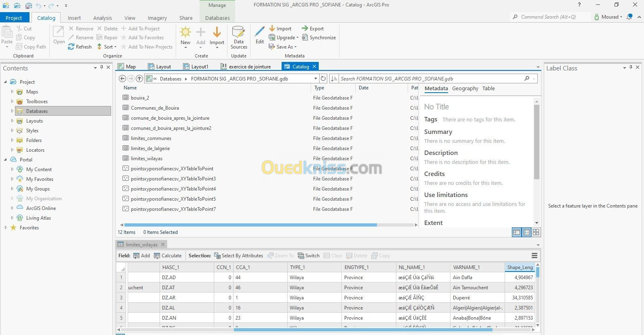Select Databases in Contents tree

(63, 111)
